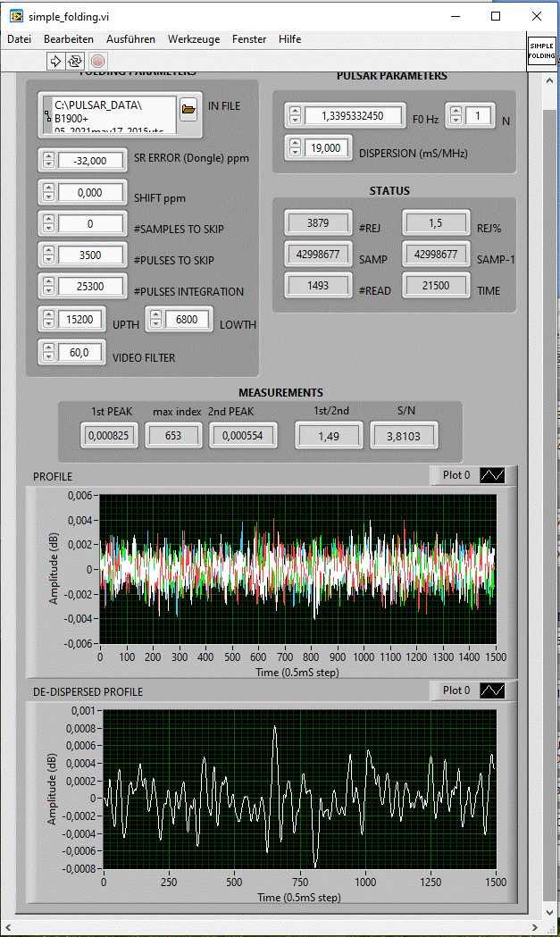Screen dimensions: 560x937
Task: Click the SIMPLE FOLDING VI icon pane
Action: click(x=541, y=54)
